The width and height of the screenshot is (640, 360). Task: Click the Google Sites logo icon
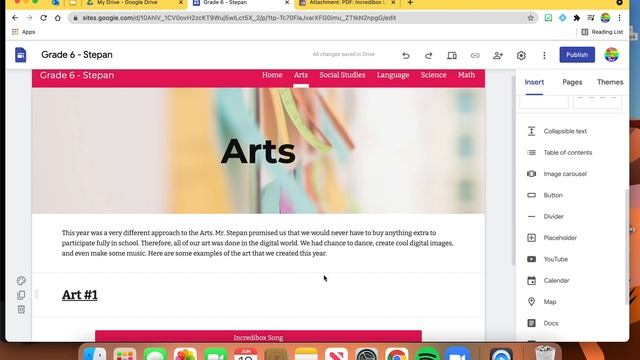(20, 55)
